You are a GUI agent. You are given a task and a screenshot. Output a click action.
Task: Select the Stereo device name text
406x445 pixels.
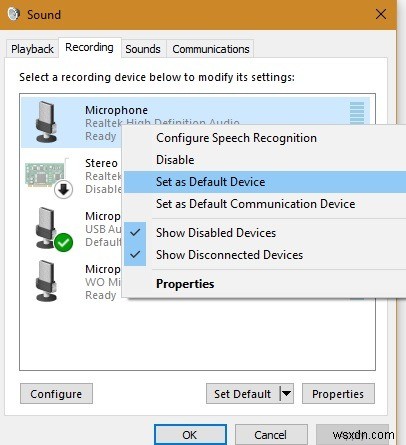[x=101, y=163]
